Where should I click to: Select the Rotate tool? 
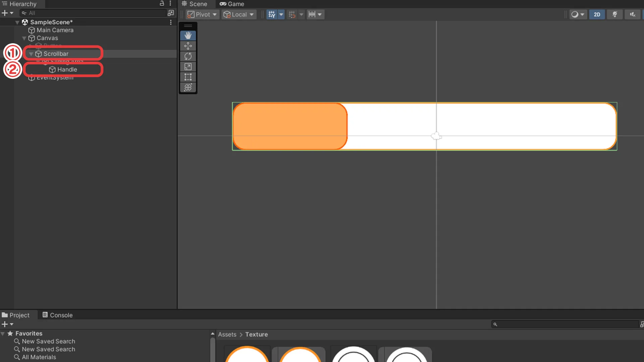(188, 56)
